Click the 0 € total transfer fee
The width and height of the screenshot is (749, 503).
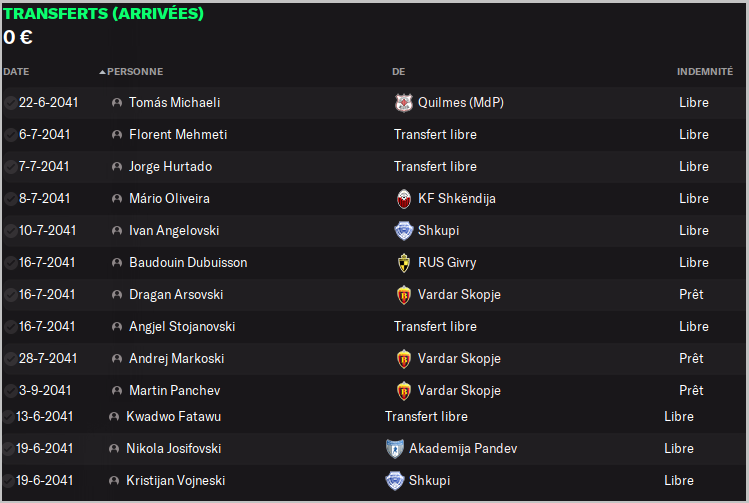pyautogui.click(x=18, y=38)
